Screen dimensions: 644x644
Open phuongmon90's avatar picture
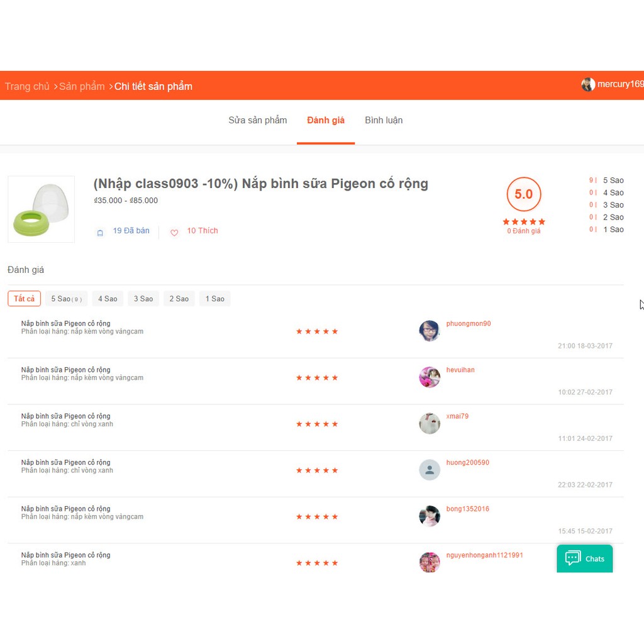pos(429,331)
